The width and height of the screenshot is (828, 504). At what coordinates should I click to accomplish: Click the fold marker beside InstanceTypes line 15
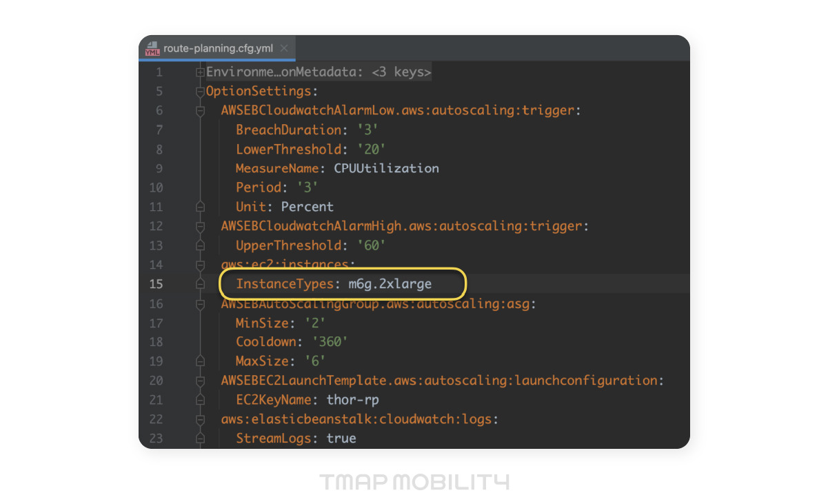click(x=201, y=284)
